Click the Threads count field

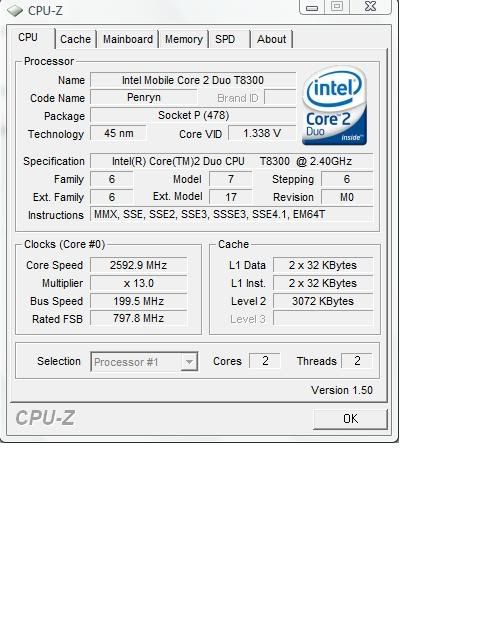pos(357,361)
